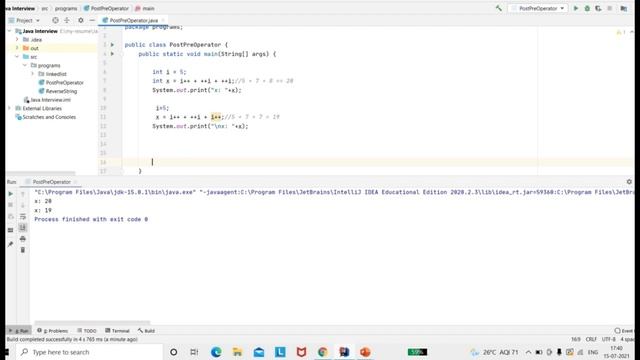Collapse the Java Interview project root

click(x=9, y=31)
